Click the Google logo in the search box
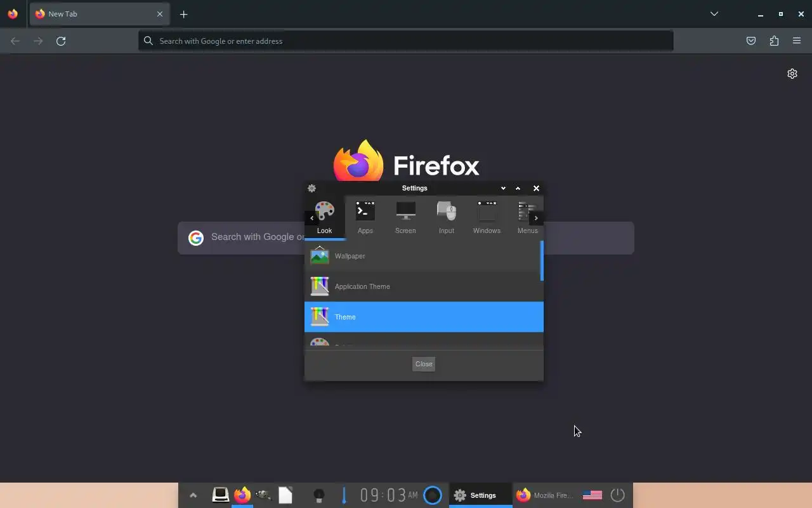The width and height of the screenshot is (812, 508). 196,237
